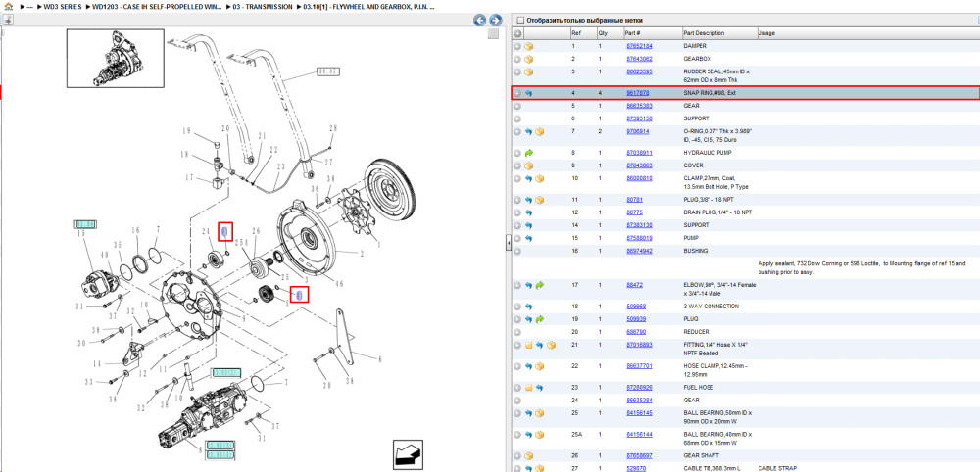Image resolution: width=980 pixels, height=472 pixels.
Task: Add DAMPER row to selection with plus icon
Action: click(517, 46)
